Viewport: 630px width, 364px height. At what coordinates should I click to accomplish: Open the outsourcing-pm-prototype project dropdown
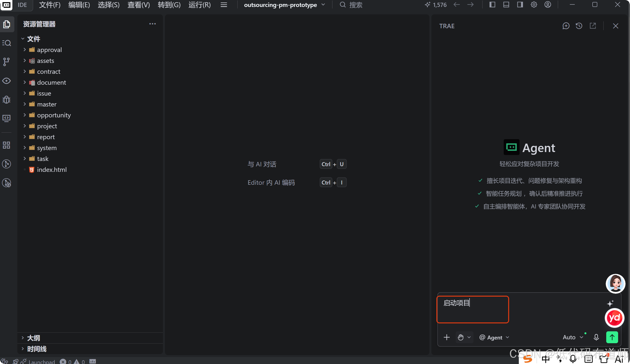[284, 5]
